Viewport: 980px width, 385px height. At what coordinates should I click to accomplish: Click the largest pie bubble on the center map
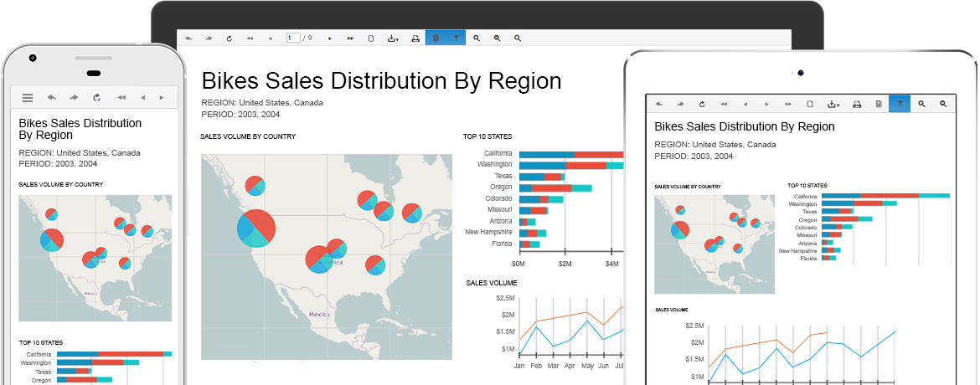point(256,228)
